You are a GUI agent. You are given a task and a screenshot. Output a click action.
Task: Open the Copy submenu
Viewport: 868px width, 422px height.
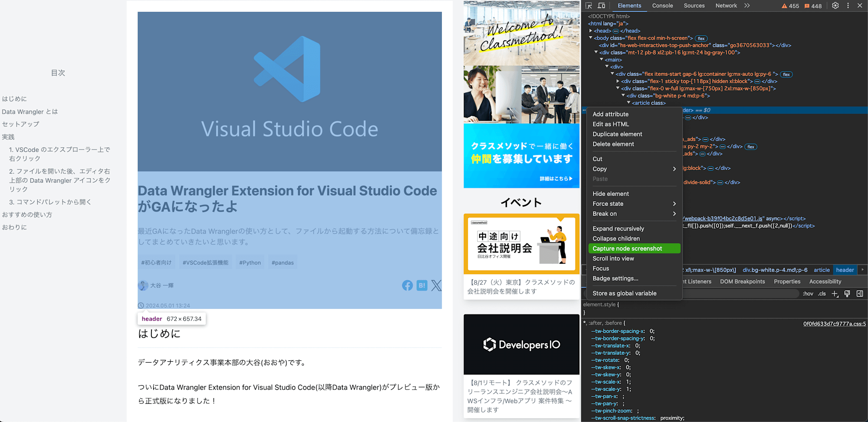pyautogui.click(x=634, y=169)
